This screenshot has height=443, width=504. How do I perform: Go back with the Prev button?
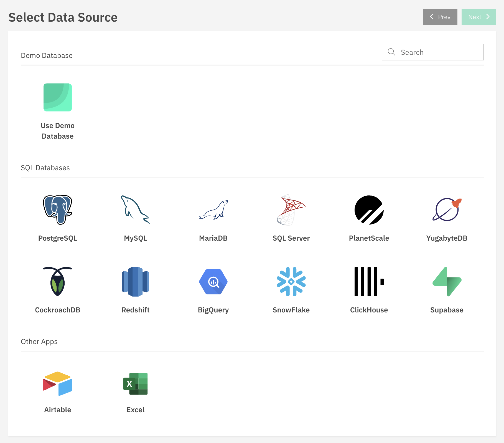pos(440,17)
